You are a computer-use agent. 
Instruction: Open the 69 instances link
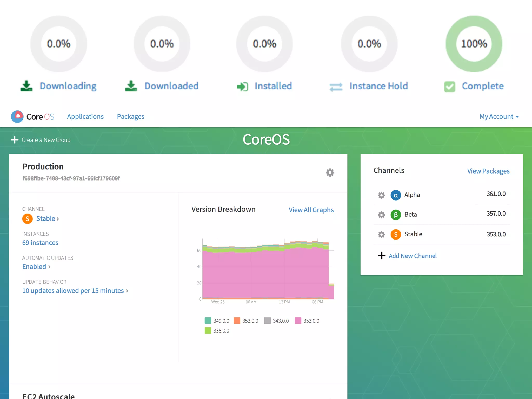coord(40,243)
